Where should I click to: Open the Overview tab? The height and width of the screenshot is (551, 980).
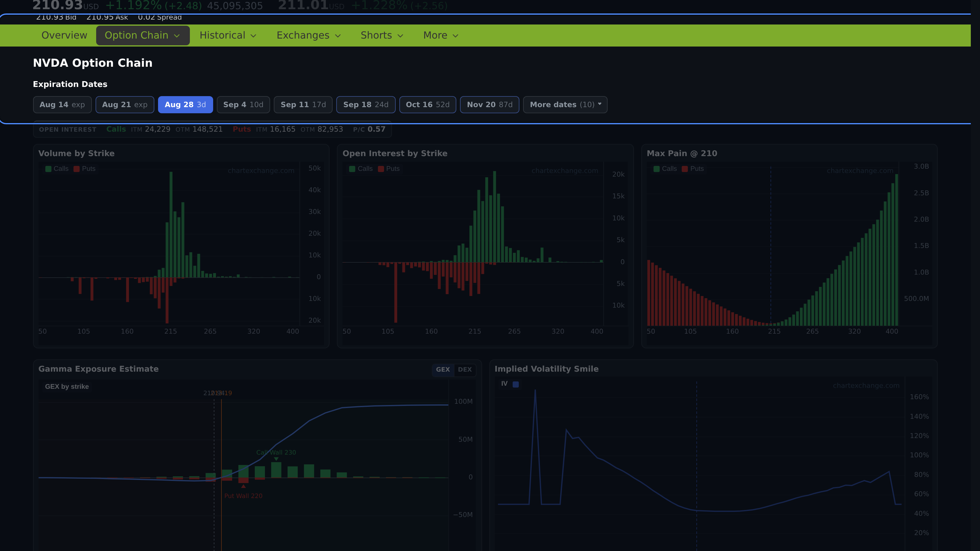64,36
